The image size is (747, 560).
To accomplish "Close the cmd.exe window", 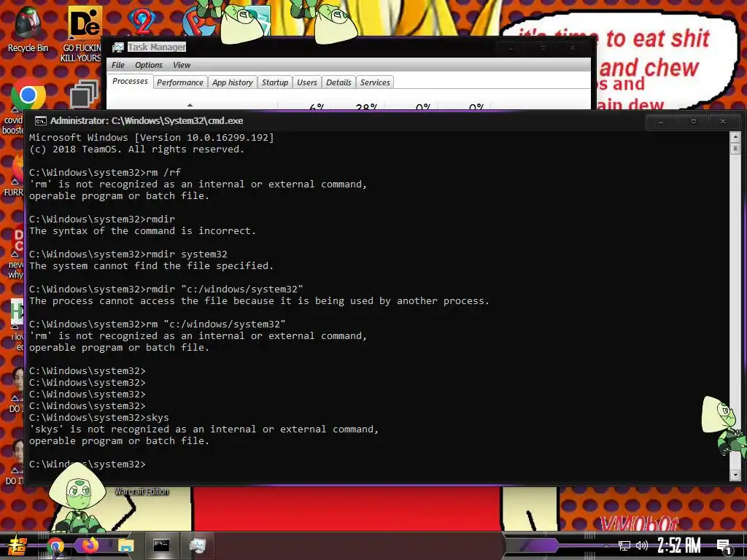I will click(723, 122).
